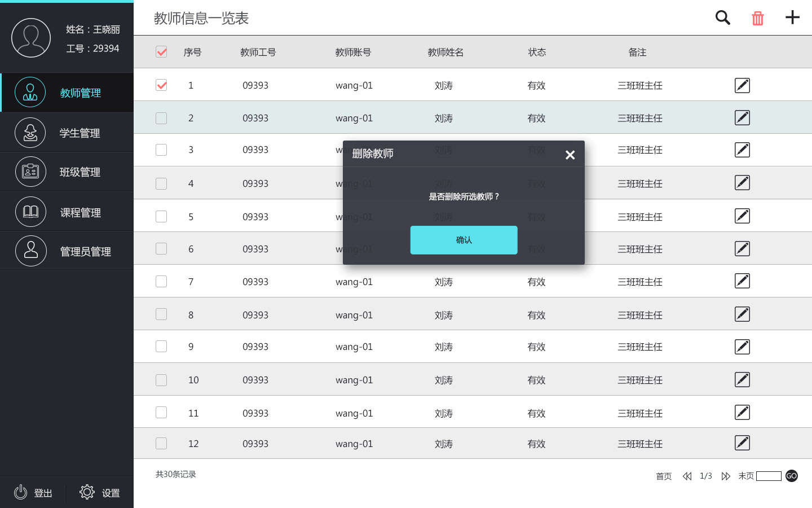Edit row 9 with pencil icon
The width and height of the screenshot is (812, 508).
[742, 347]
